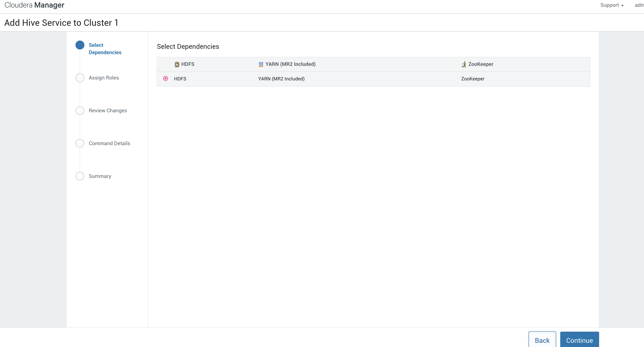Click the admin user menu
644x347 pixels.
[639, 5]
